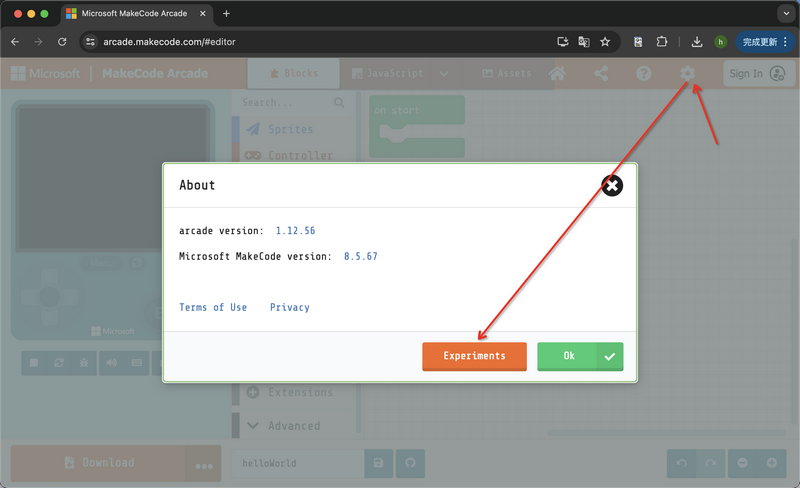Click the Share project icon
The image size is (800, 488).
click(x=601, y=74)
